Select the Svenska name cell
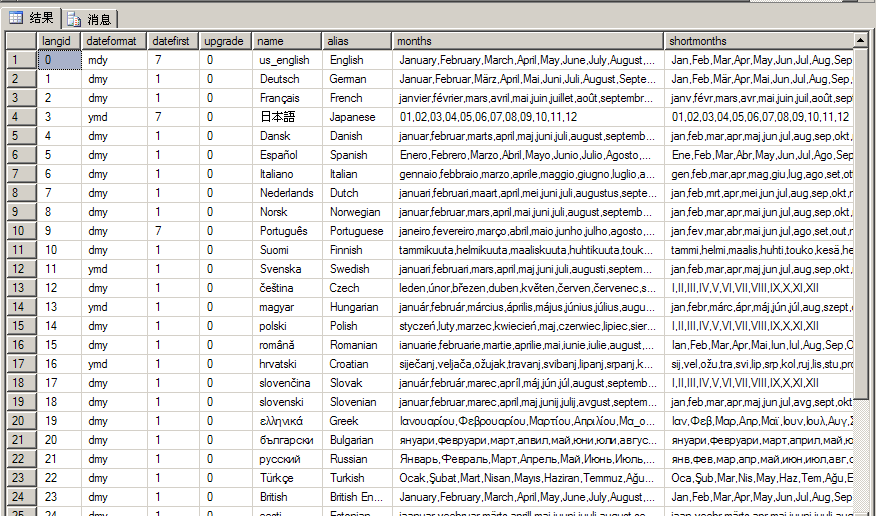Image resolution: width=876 pixels, height=516 pixels. [x=287, y=269]
